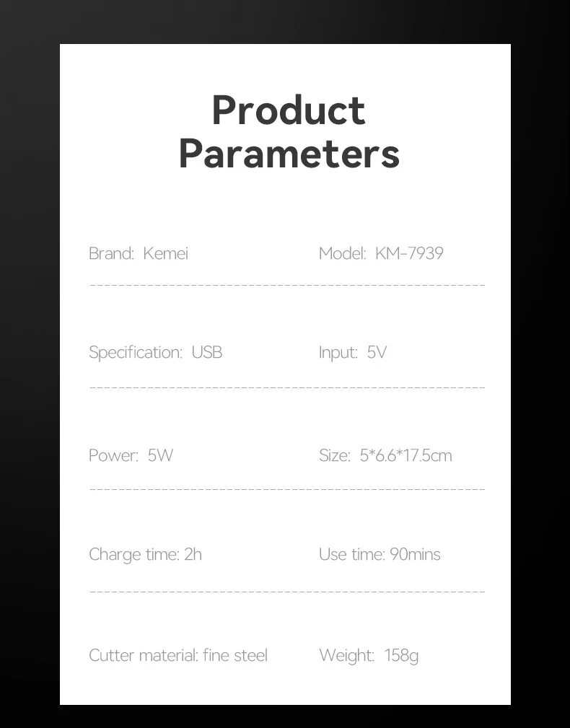Image resolution: width=570 pixels, height=728 pixels.
Task: Click the "Use time: 90mins" text
Action: [x=380, y=555]
